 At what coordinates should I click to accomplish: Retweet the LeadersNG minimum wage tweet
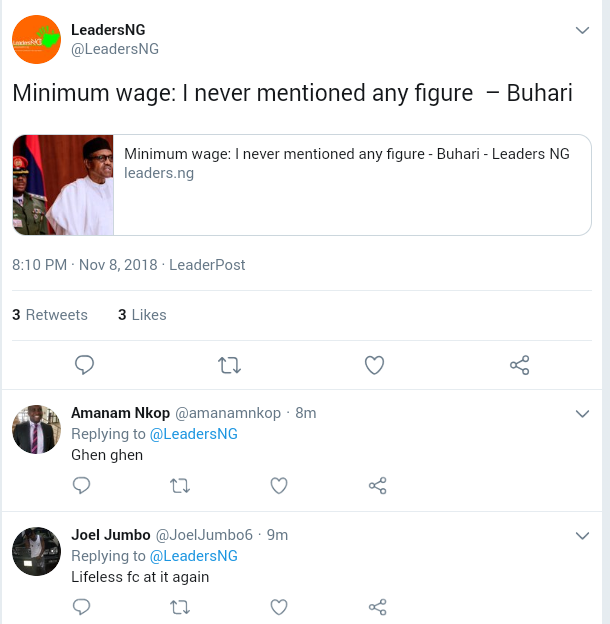click(229, 366)
